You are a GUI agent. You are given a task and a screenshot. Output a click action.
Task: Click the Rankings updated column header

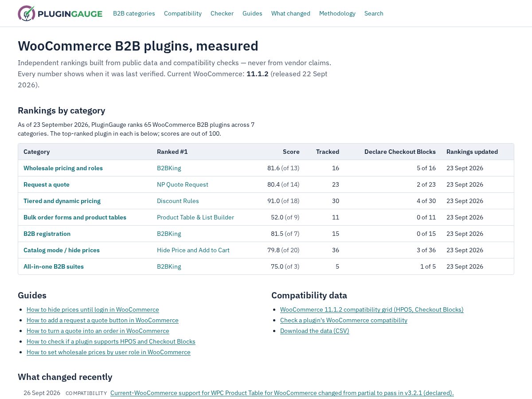coord(472,152)
